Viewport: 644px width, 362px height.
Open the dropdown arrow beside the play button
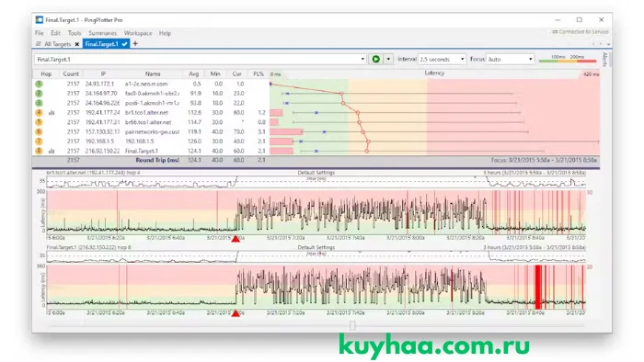pos(388,59)
